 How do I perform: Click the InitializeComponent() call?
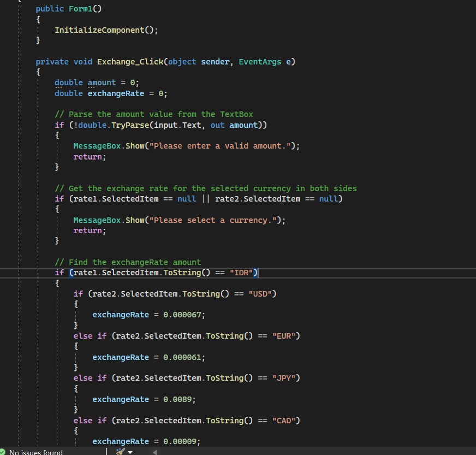[106, 30]
